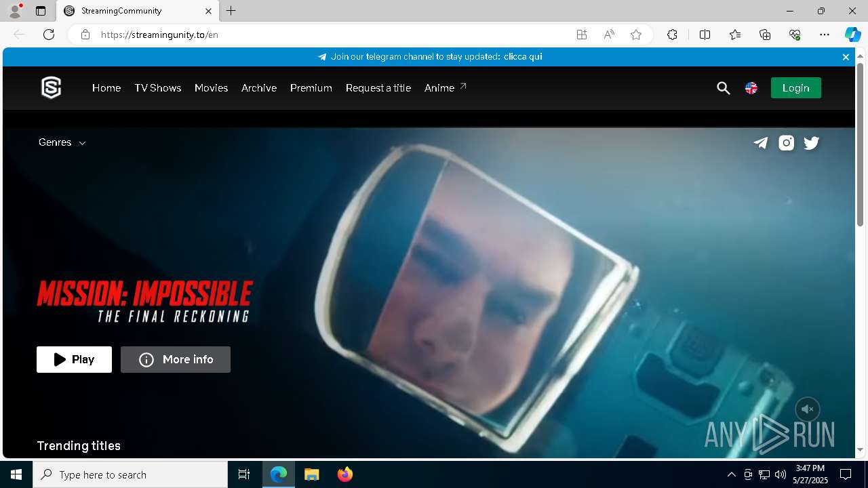Open the TV Shows section
The image size is (868, 488).
tap(158, 88)
